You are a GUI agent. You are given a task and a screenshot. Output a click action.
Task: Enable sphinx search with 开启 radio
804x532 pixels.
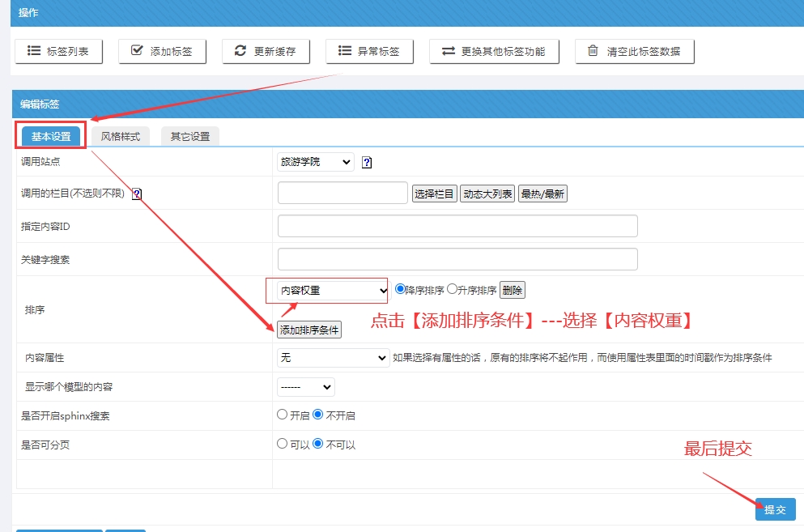click(x=282, y=415)
